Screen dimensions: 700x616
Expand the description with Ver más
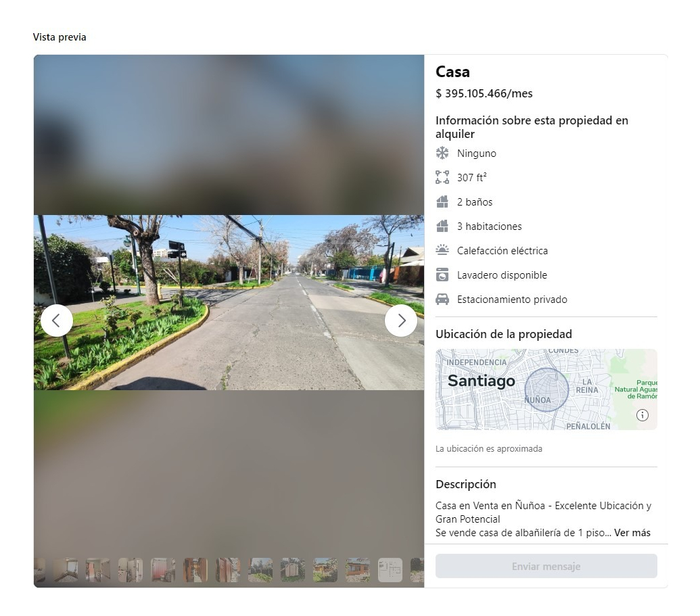pos(632,532)
